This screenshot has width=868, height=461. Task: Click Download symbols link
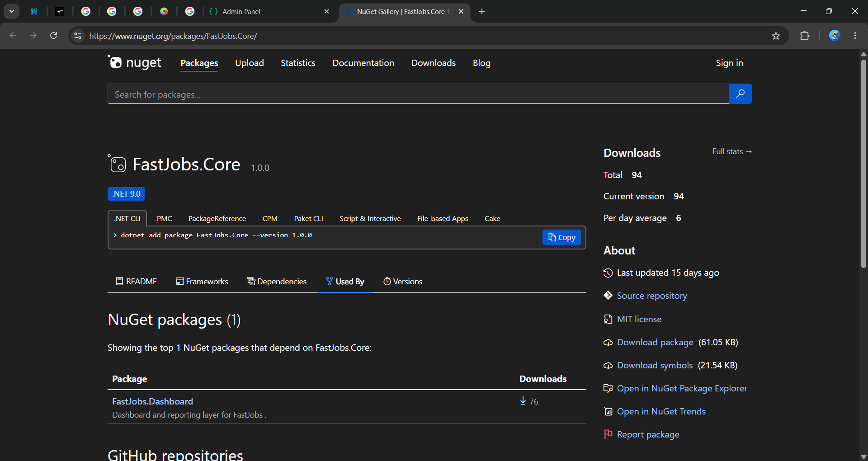click(655, 365)
